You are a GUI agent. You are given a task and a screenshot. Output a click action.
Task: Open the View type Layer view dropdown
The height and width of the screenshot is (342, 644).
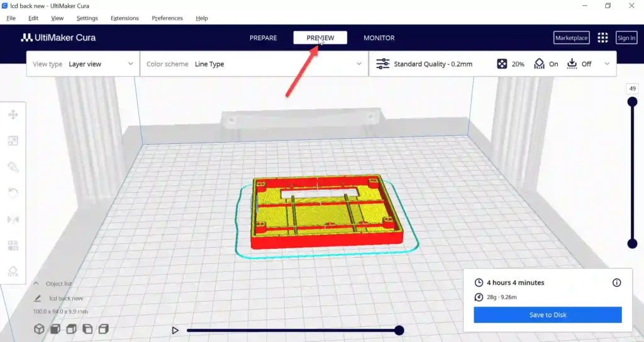83,63
